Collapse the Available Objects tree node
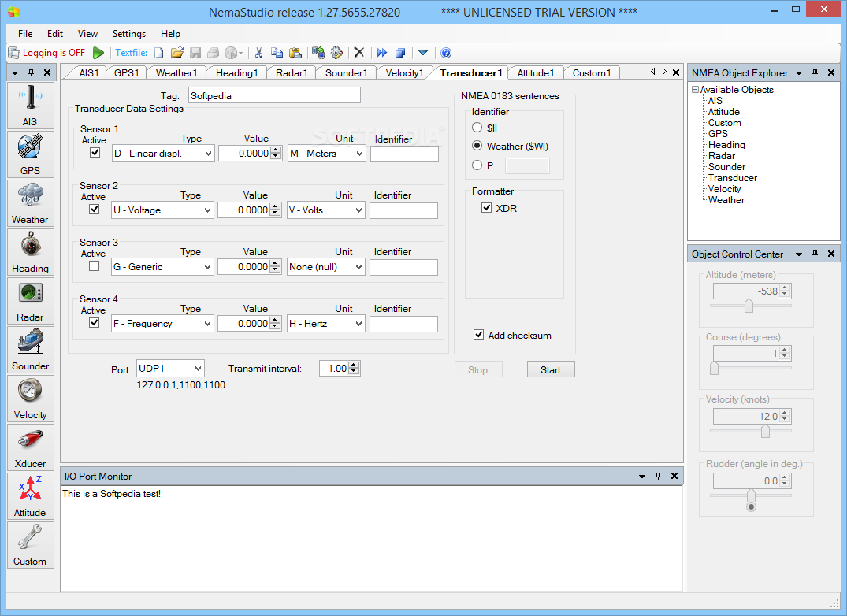The width and height of the screenshot is (847, 616). [696, 90]
